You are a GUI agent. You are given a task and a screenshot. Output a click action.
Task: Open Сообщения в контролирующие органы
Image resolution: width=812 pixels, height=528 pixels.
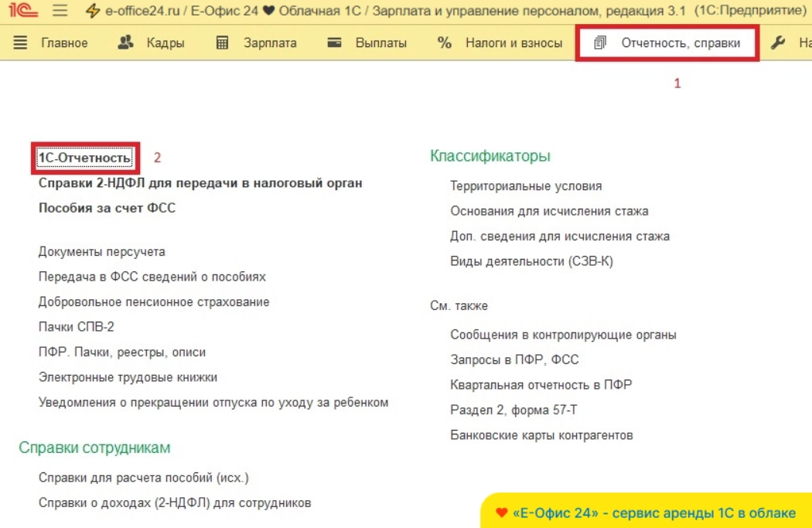click(x=563, y=335)
